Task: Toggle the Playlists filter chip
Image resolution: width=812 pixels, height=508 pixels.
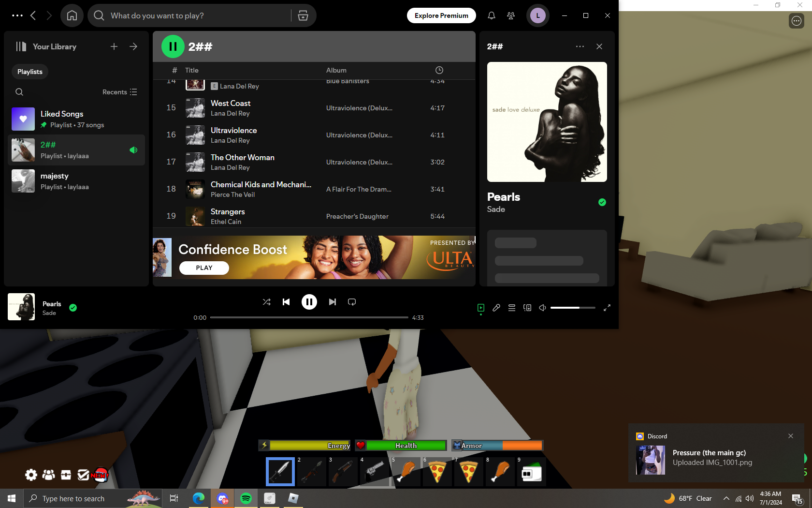Action: tap(30, 72)
